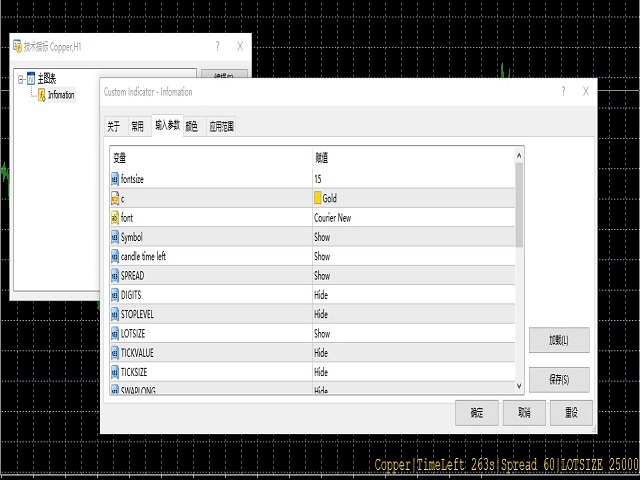Click the icon beside LOTSIZE row
Viewport: 640px width, 480px height.
tap(115, 334)
